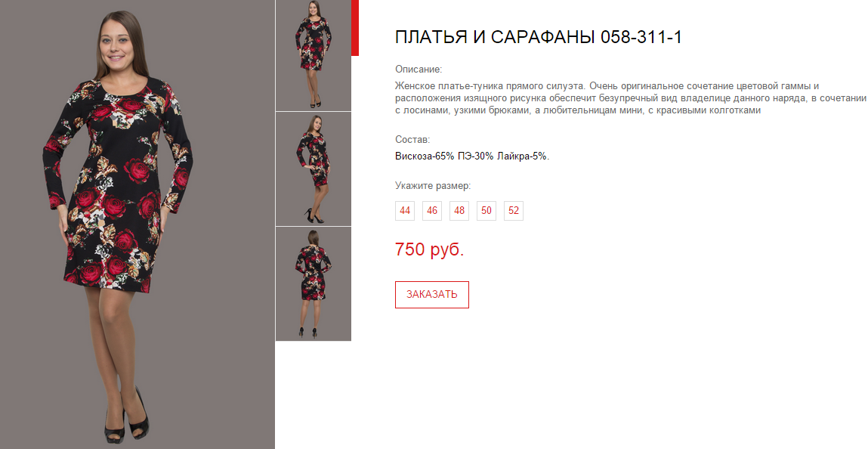
Task: Select size 50
Action: (486, 211)
